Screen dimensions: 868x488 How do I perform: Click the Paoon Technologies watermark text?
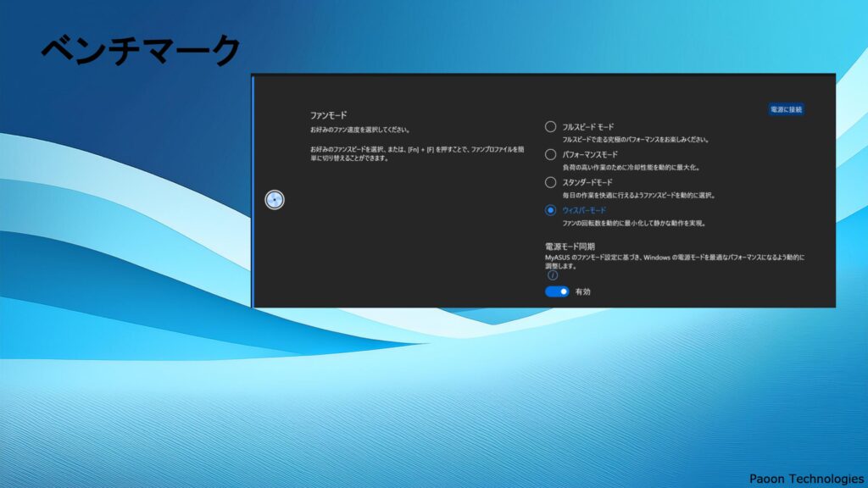[x=806, y=479]
